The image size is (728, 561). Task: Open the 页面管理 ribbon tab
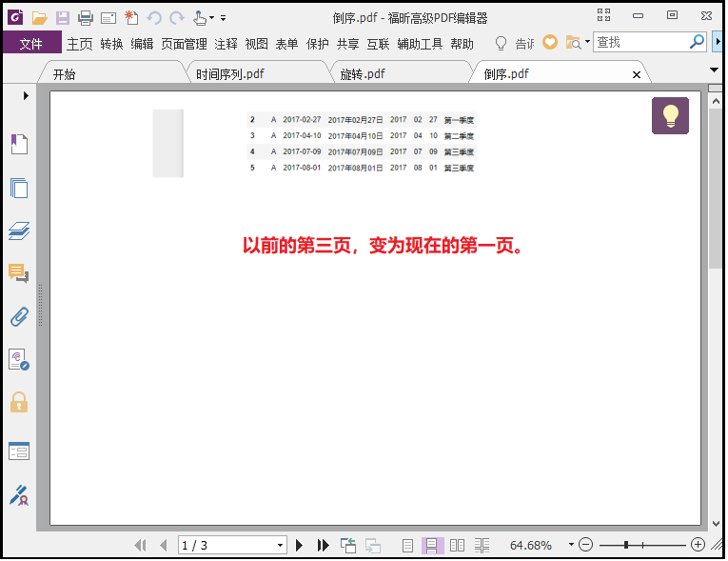tap(184, 44)
